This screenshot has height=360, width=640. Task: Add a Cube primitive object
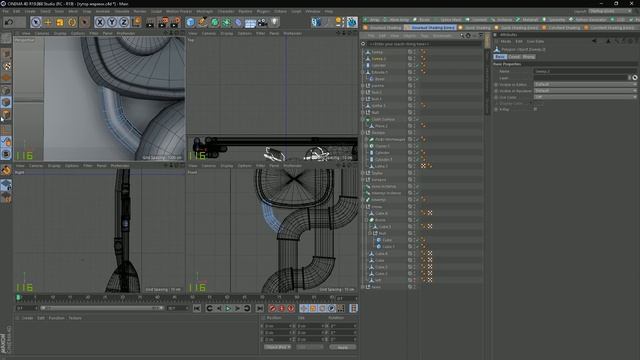[190, 22]
